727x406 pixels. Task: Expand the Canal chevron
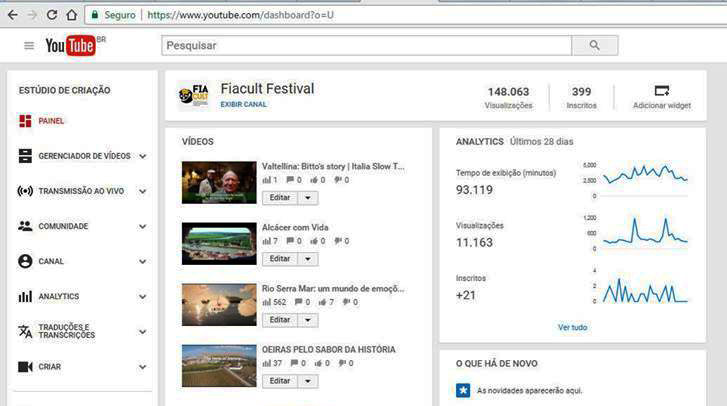[143, 262]
